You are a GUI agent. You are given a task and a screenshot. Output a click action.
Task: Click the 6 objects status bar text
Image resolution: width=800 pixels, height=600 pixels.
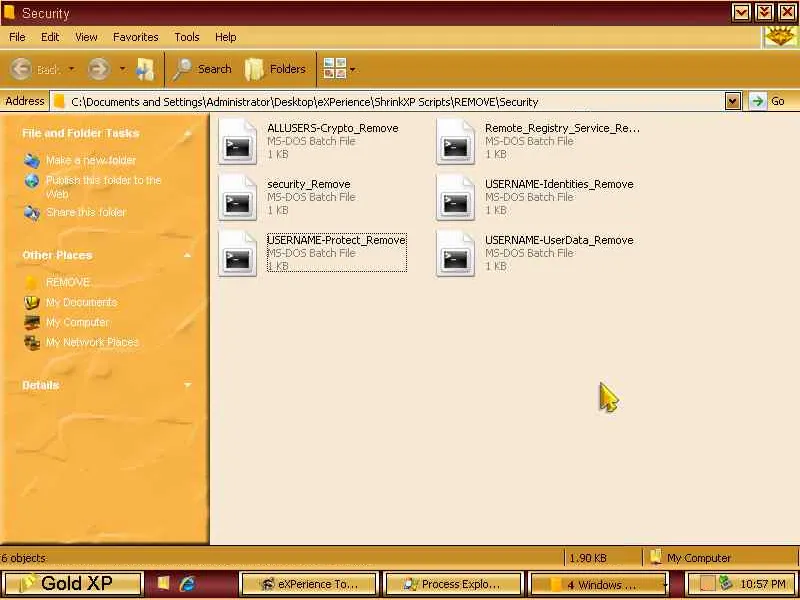pos(23,558)
